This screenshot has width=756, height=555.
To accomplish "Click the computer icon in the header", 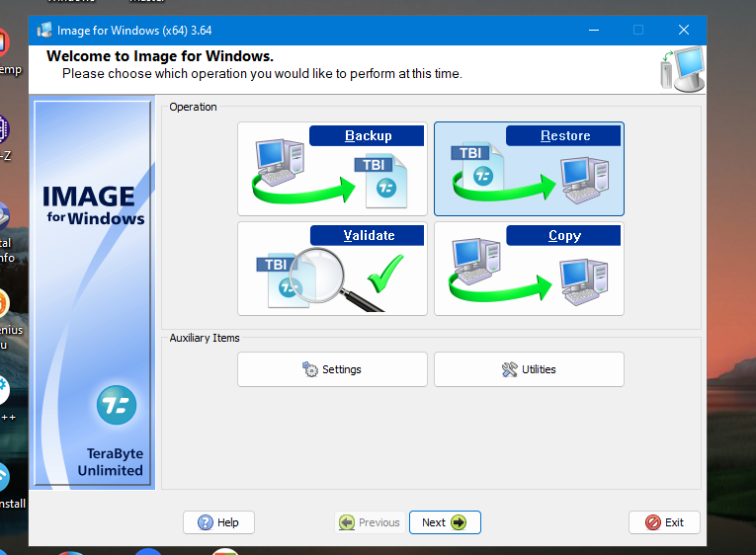I will pyautogui.click(x=682, y=69).
